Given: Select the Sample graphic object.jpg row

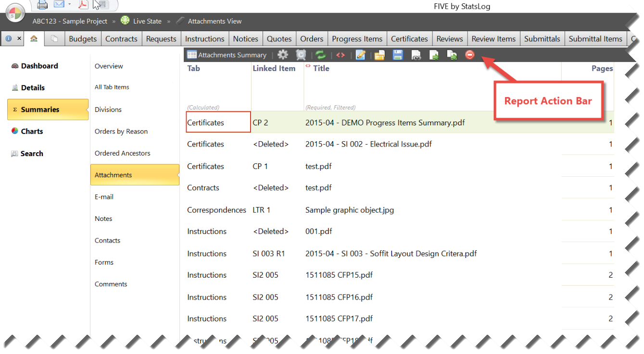Looking at the screenshot, I should pos(400,210).
